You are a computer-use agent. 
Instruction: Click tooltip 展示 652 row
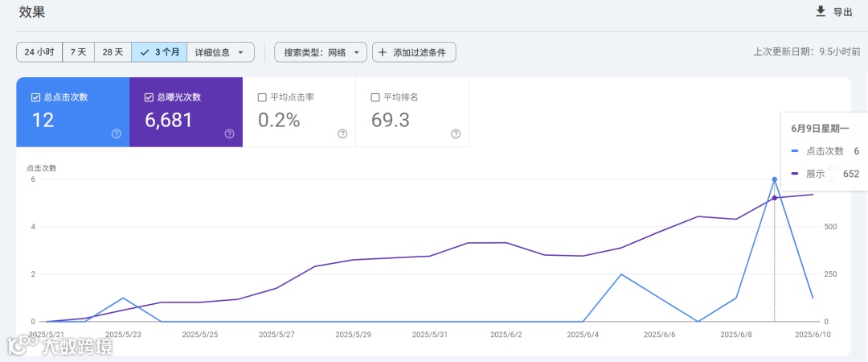[x=825, y=174]
